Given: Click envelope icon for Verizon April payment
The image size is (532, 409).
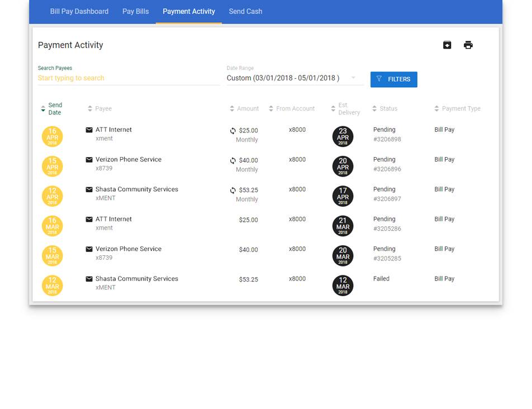Looking at the screenshot, I should tap(89, 160).
